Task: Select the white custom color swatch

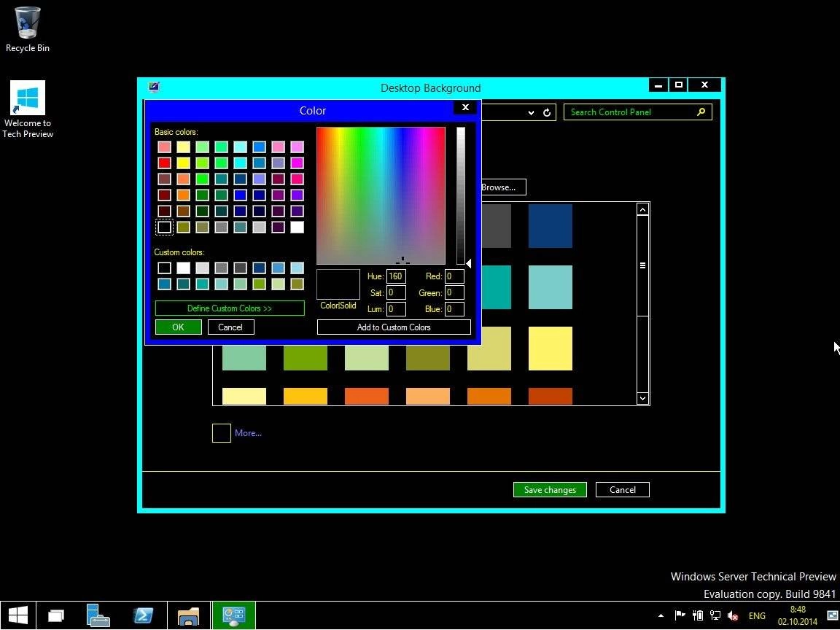Action: tap(183, 268)
